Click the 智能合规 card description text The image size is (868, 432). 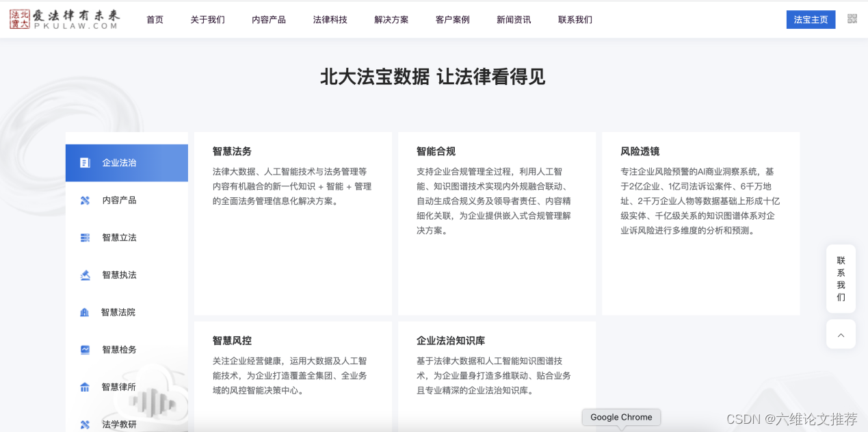[x=494, y=201]
